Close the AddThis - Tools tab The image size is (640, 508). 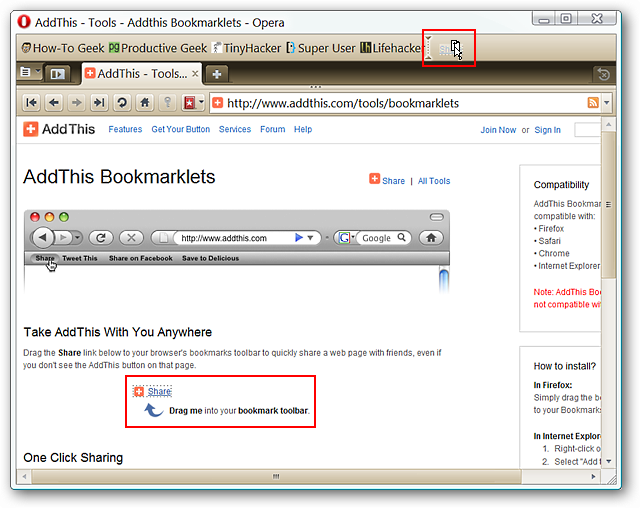pos(195,74)
